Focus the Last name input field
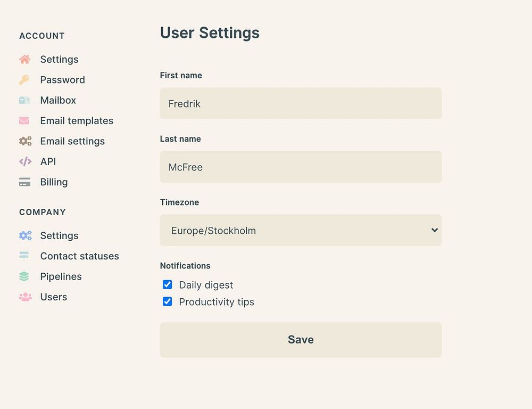This screenshot has height=409, width=532. point(301,167)
